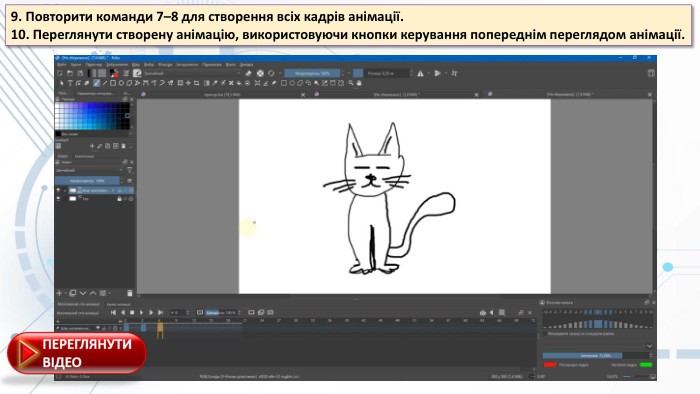The height and width of the screenshot is (394, 700).
Task: Toggle layer visibility in the timeline row
Action: click(x=98, y=328)
